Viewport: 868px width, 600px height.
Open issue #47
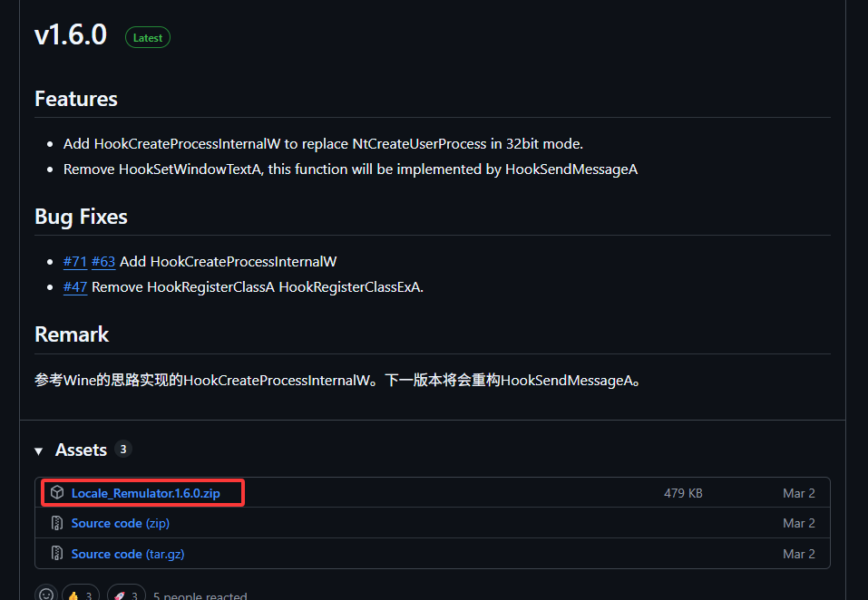pyautogui.click(x=75, y=286)
